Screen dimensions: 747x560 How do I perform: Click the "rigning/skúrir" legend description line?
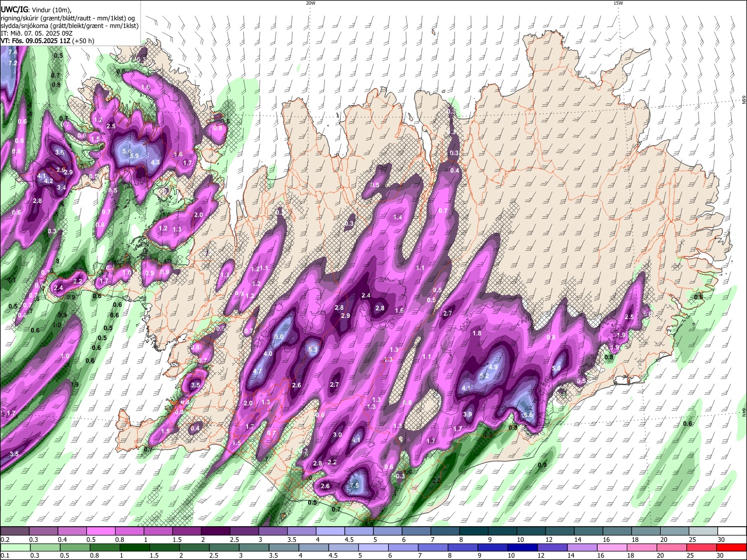point(68,18)
